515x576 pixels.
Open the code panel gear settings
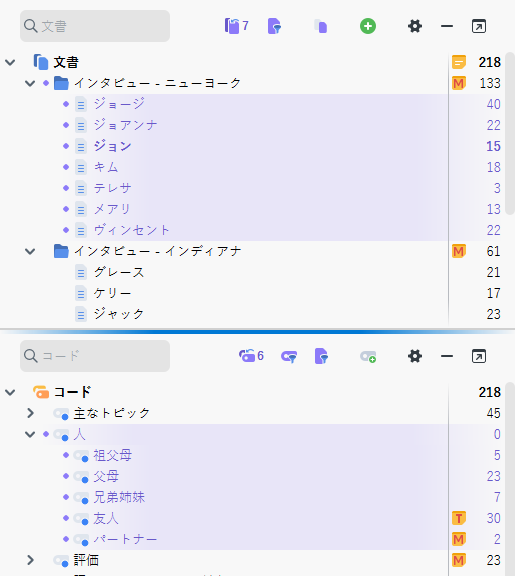(x=415, y=356)
